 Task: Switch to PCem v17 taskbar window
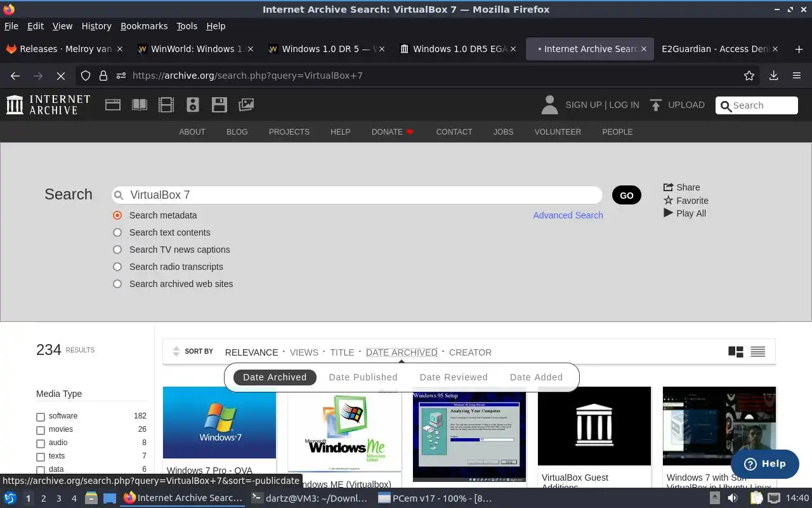[x=435, y=498]
